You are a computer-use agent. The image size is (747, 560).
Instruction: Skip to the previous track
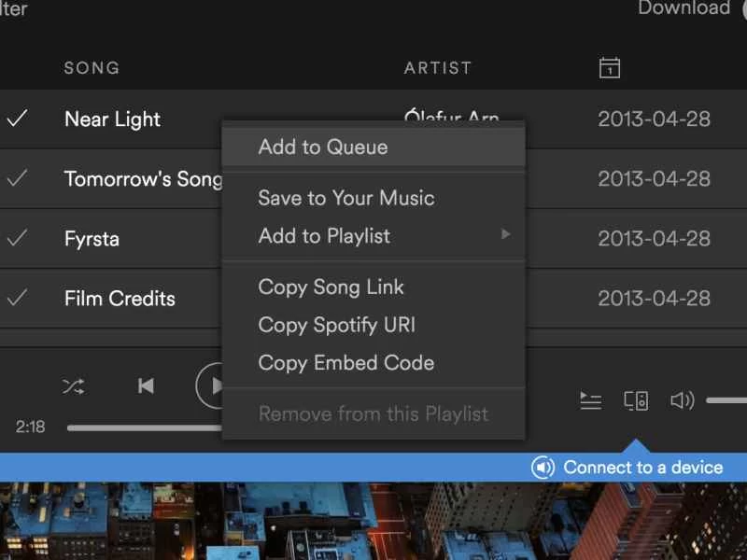coord(146,385)
